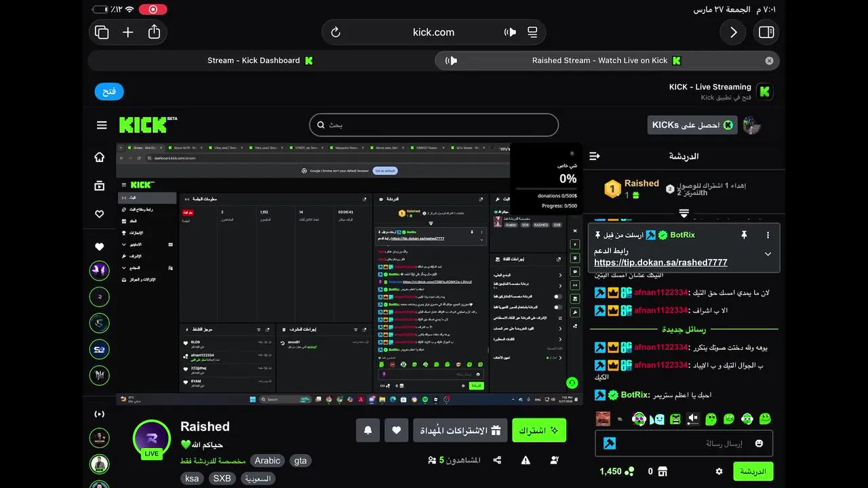Screen dimensions: 868x488
Task: Collapse the chat panel arrow icon
Action: [595, 156]
